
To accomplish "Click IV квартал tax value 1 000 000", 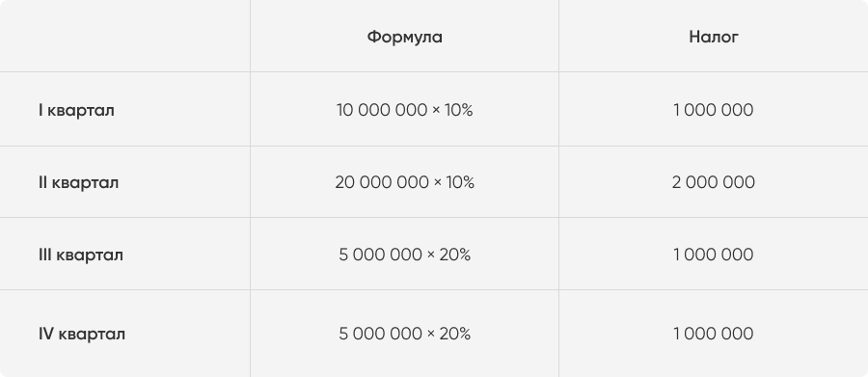I will click(714, 334).
